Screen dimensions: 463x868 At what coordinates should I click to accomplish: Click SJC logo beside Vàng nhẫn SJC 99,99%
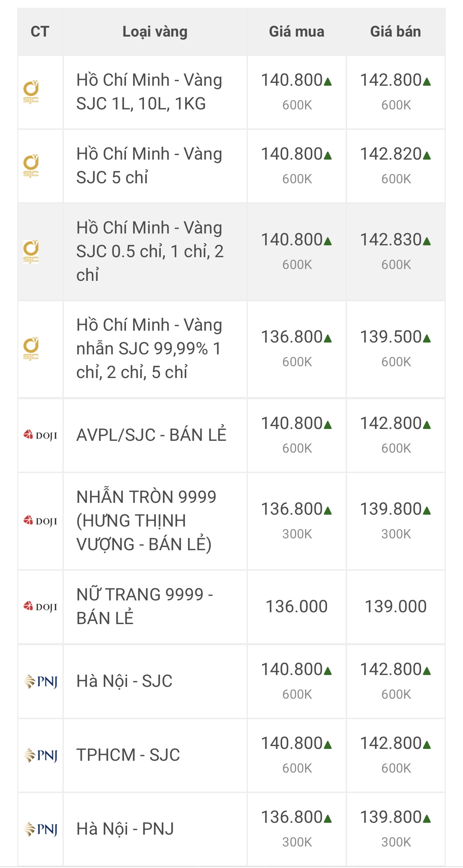(x=31, y=349)
